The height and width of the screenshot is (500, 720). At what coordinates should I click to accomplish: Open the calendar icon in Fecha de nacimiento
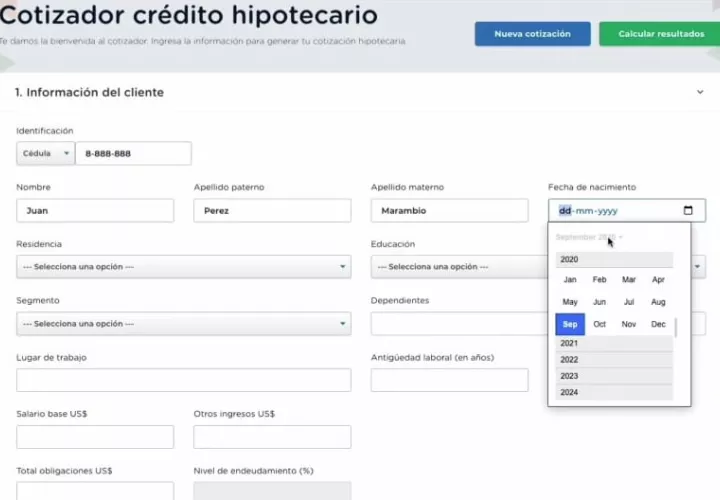687,210
